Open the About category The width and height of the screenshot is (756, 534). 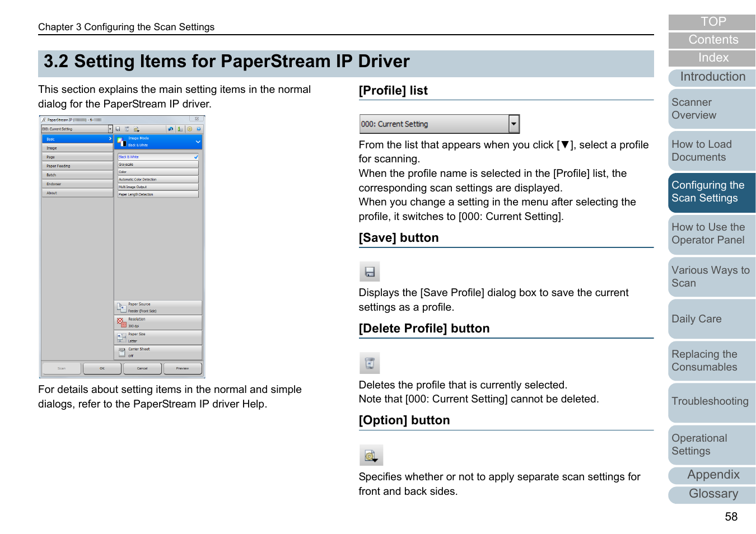pos(77,193)
